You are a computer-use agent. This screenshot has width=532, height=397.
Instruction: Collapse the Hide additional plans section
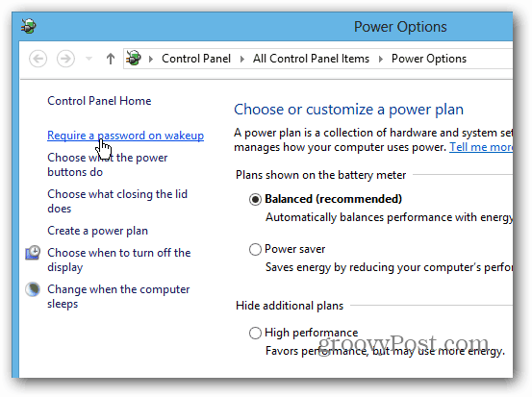coord(290,306)
